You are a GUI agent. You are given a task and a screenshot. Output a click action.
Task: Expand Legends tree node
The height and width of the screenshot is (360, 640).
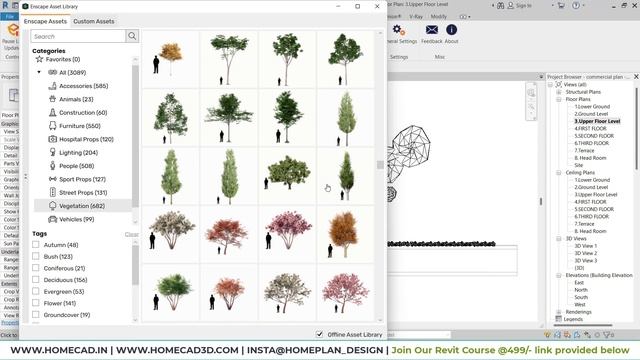[559, 319]
